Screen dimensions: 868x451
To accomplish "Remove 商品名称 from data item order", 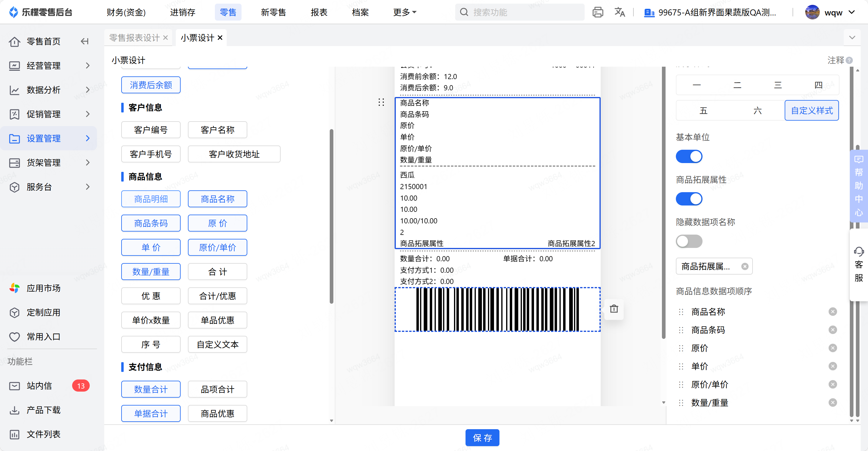I will 832,312.
